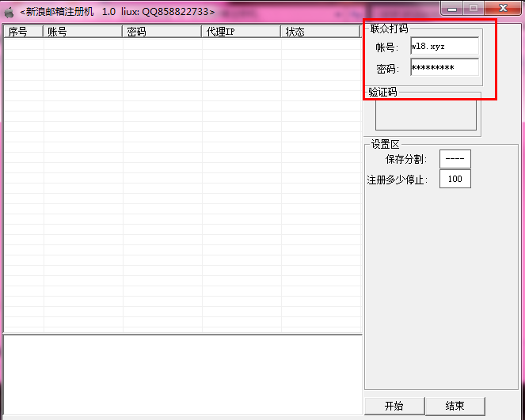Edit the 注册多少停止 count field
Image resolution: width=525 pixels, height=420 pixels.
[455, 179]
